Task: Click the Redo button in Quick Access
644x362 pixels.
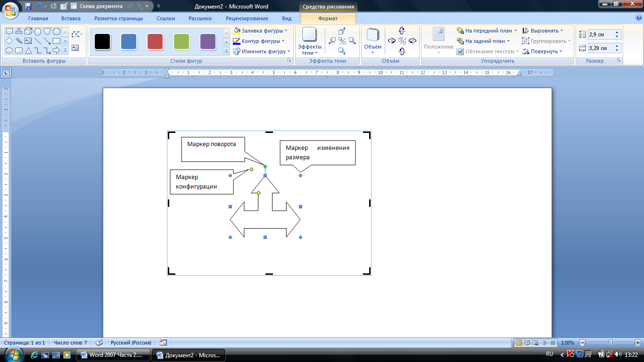Action: coord(53,6)
